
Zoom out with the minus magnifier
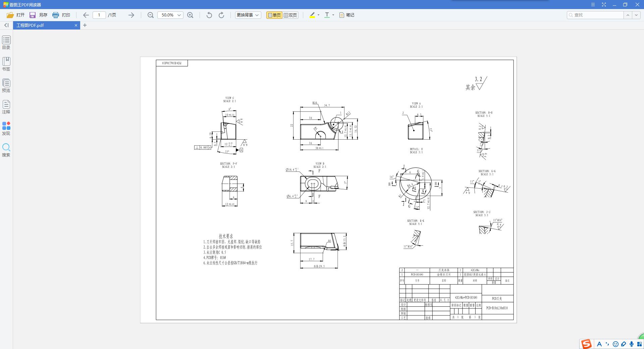(151, 15)
